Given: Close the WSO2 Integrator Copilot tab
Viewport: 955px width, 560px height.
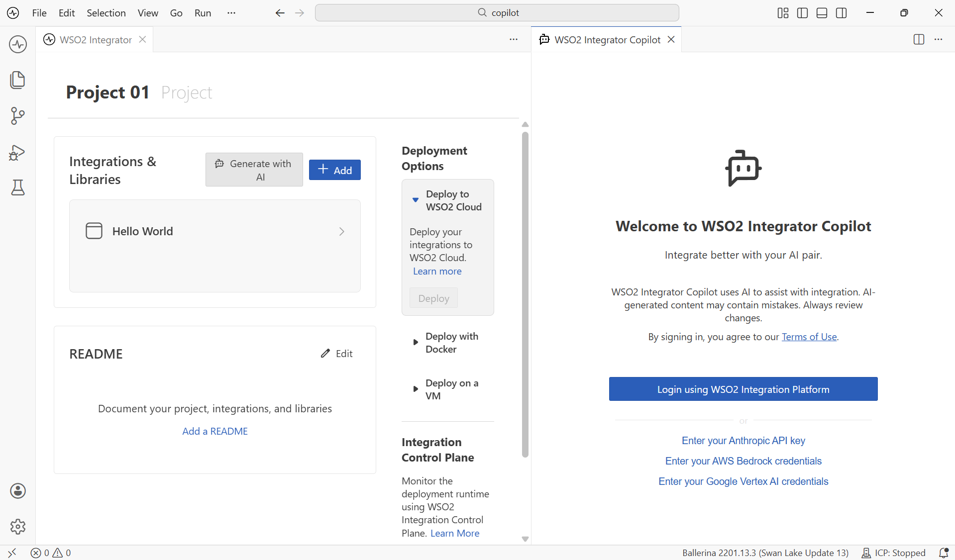Looking at the screenshot, I should pos(671,39).
